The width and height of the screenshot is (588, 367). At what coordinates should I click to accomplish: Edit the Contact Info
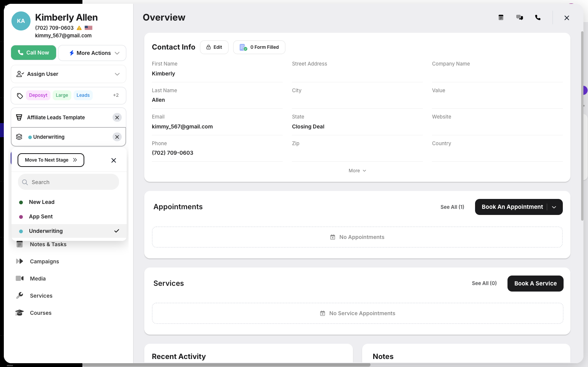(x=214, y=47)
